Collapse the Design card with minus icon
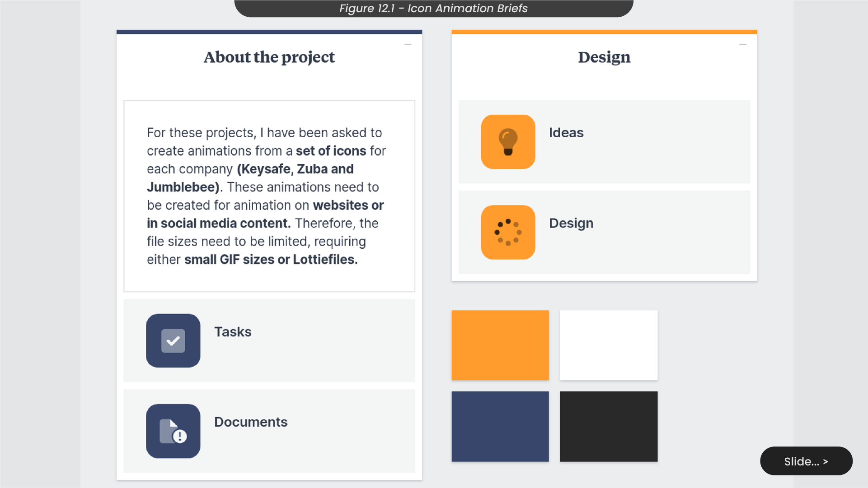The width and height of the screenshot is (868, 488). tap(743, 45)
